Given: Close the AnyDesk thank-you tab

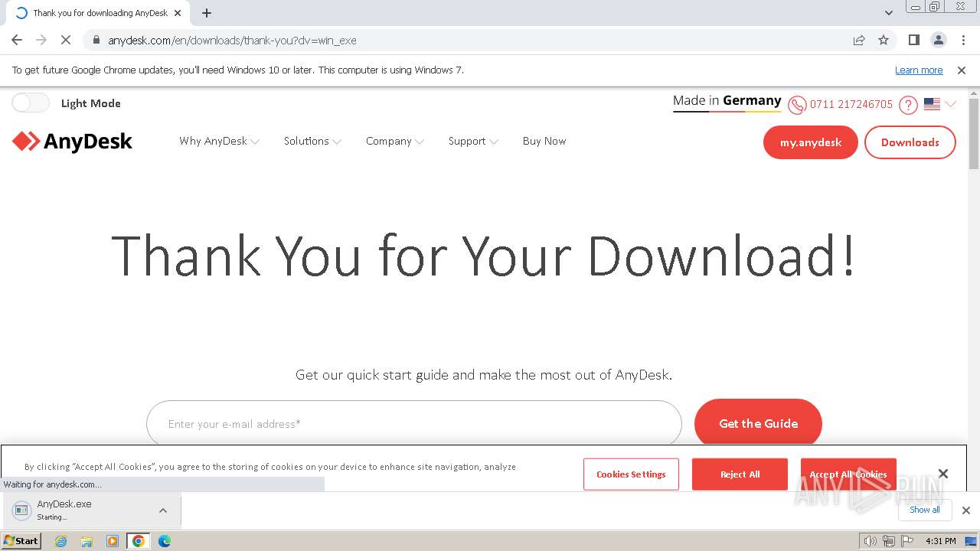Looking at the screenshot, I should click(178, 12).
